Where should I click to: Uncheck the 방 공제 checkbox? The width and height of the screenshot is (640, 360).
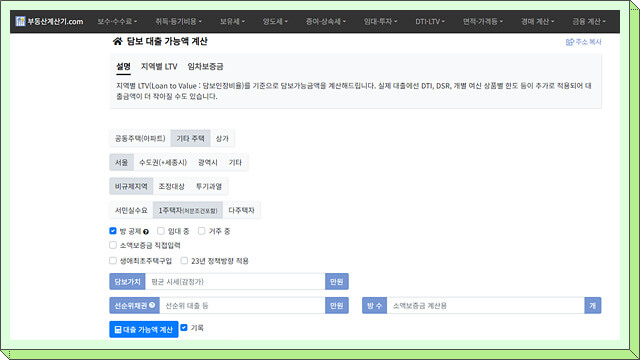(x=113, y=231)
